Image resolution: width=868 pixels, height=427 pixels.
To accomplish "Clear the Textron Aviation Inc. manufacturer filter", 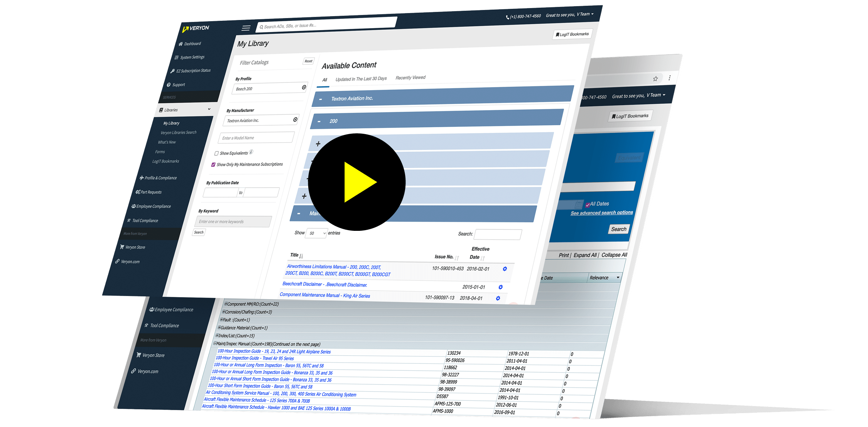I will (x=295, y=120).
